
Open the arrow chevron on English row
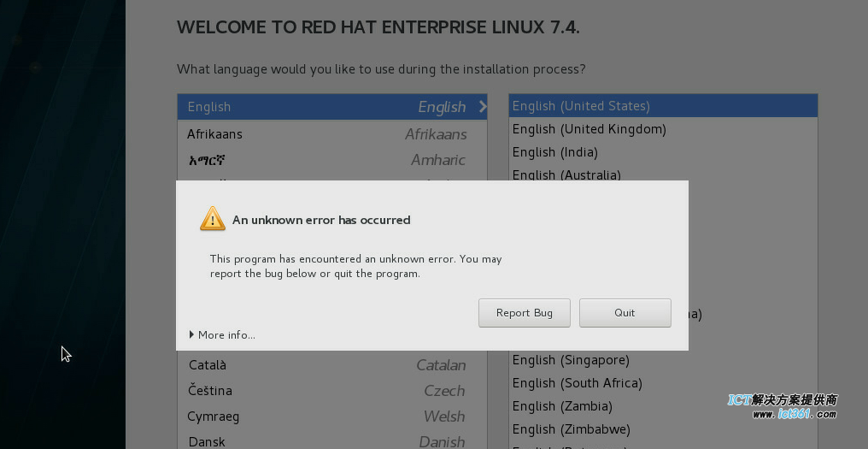tap(482, 106)
